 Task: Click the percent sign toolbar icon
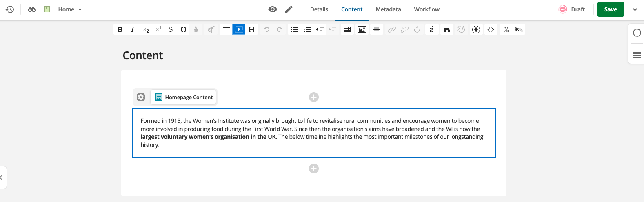pyautogui.click(x=506, y=29)
